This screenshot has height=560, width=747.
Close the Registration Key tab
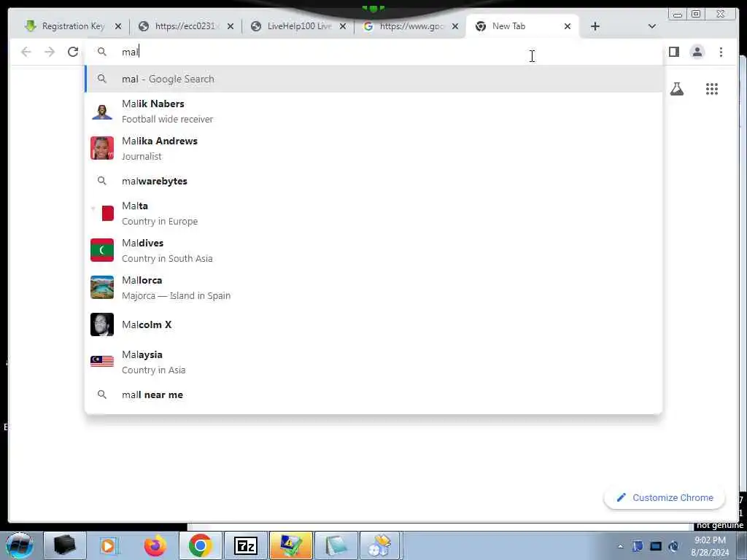118,27
